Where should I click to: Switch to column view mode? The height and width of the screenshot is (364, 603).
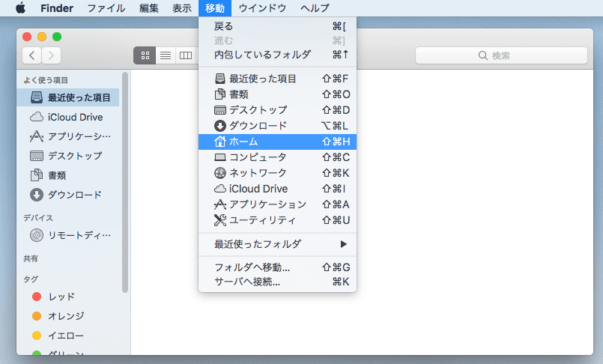(184, 55)
